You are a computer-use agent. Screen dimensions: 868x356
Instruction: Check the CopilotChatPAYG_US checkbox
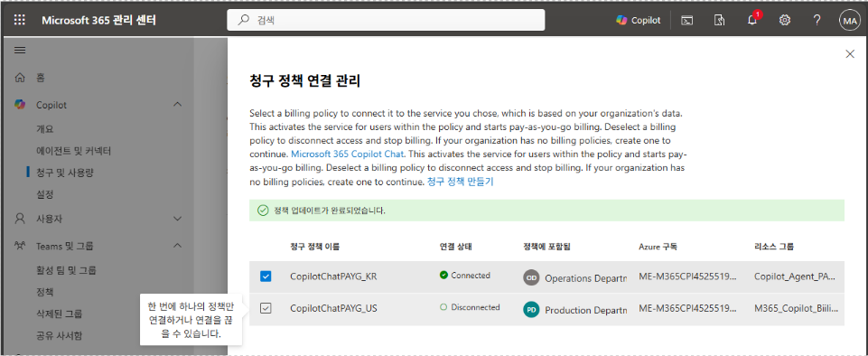pos(266,309)
